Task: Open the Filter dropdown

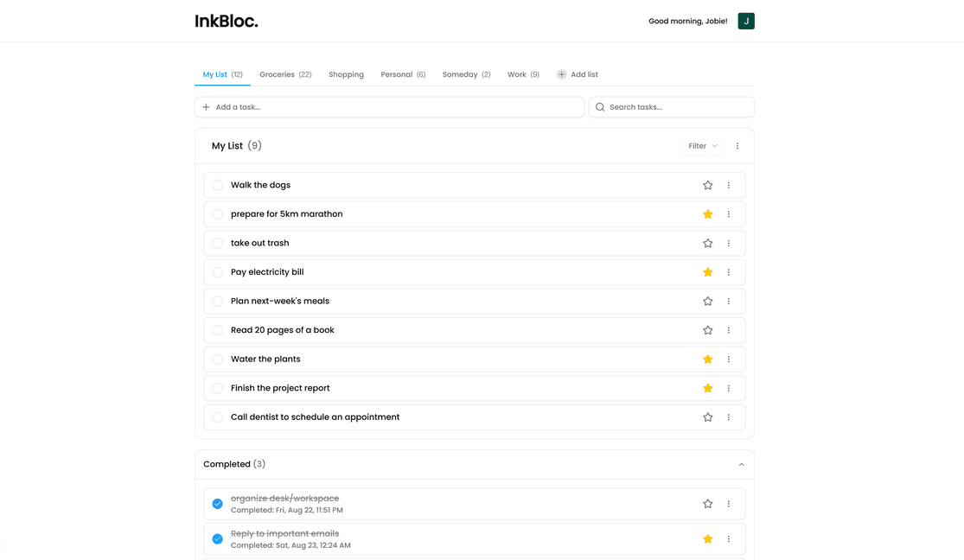Action: click(x=702, y=146)
